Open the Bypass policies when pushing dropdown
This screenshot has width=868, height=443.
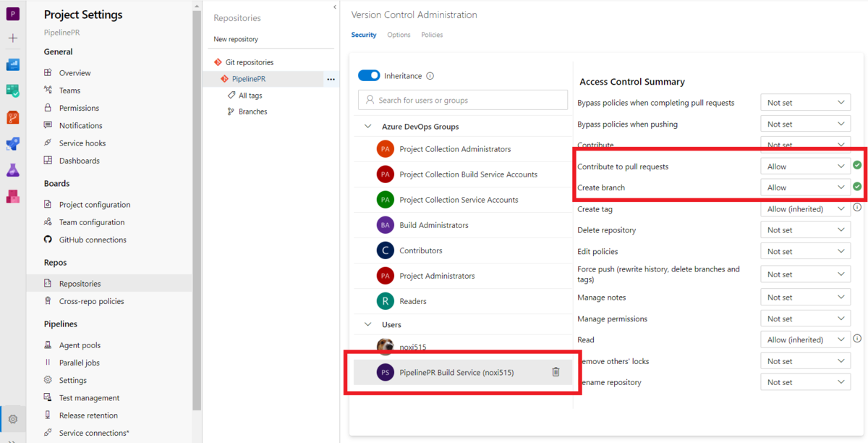click(x=805, y=125)
